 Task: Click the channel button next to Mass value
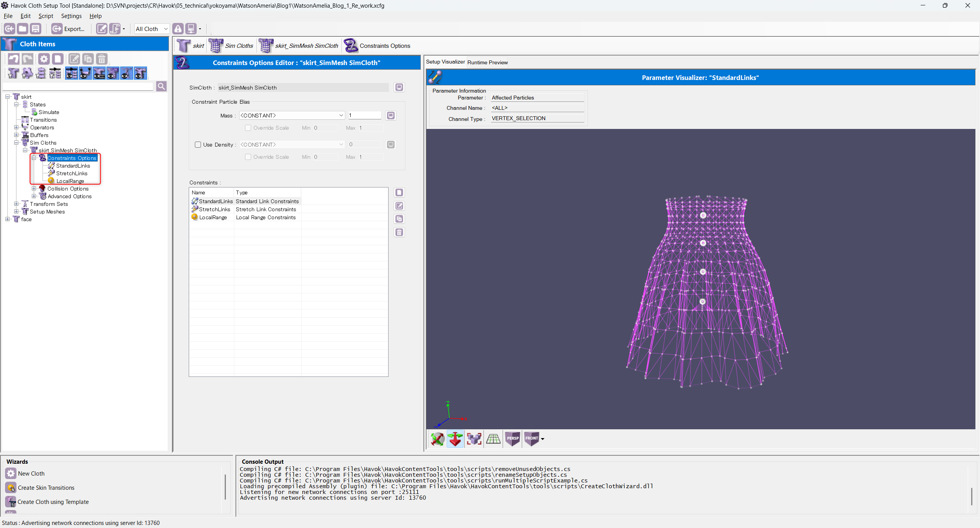click(x=391, y=116)
